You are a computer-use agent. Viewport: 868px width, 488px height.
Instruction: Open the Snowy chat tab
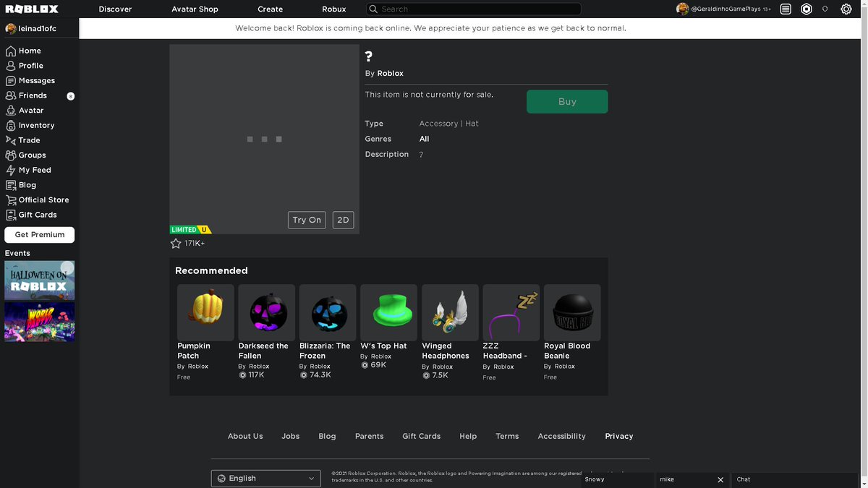pyautogui.click(x=617, y=480)
